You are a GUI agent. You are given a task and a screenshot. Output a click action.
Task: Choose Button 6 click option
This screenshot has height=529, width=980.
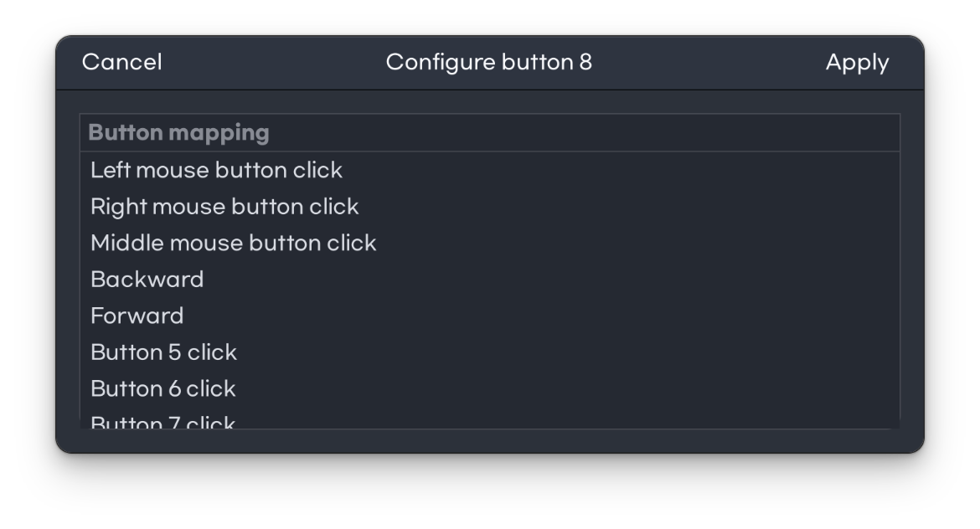[x=163, y=388]
